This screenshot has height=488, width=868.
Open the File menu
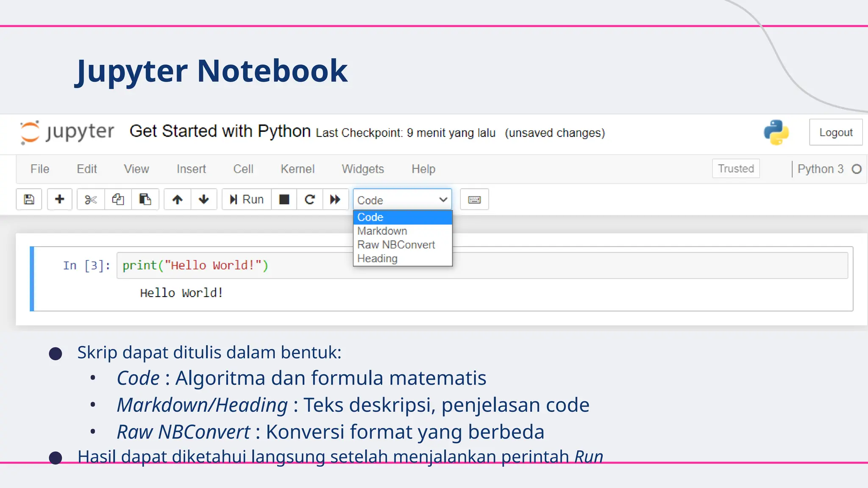(x=40, y=169)
